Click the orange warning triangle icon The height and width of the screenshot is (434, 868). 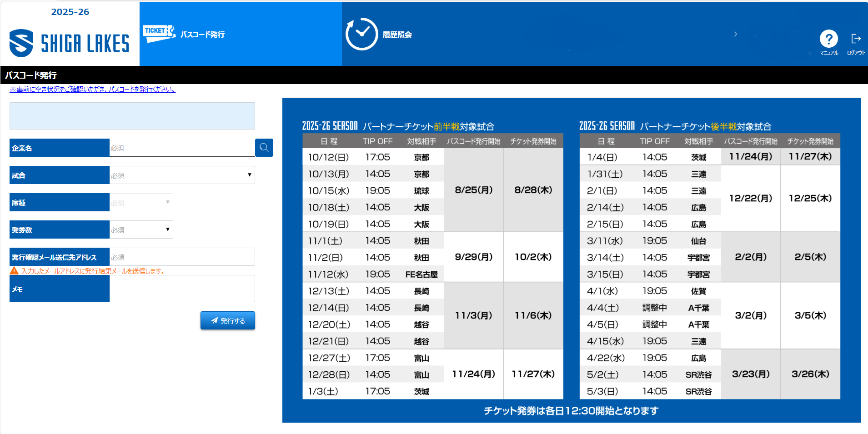(x=14, y=271)
